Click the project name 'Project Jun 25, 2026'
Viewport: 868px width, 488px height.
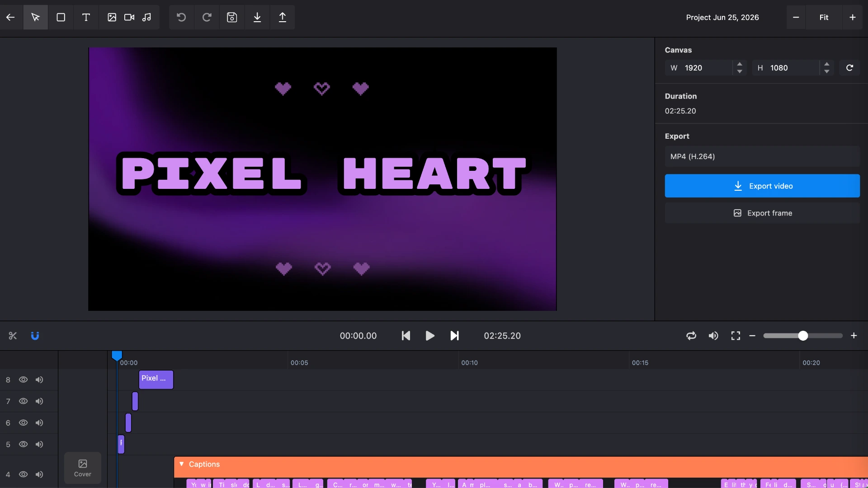(x=722, y=17)
